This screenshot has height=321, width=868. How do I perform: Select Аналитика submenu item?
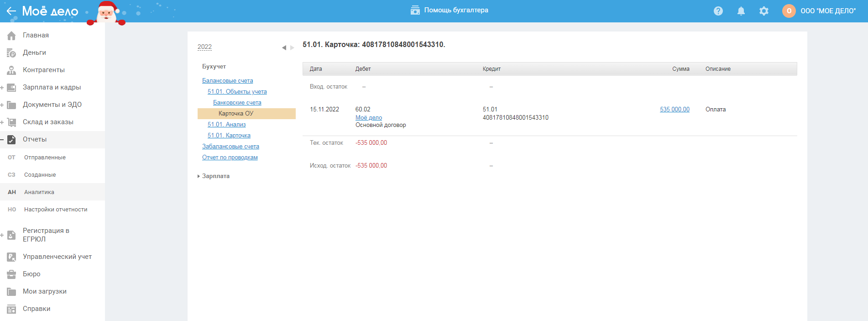(39, 192)
